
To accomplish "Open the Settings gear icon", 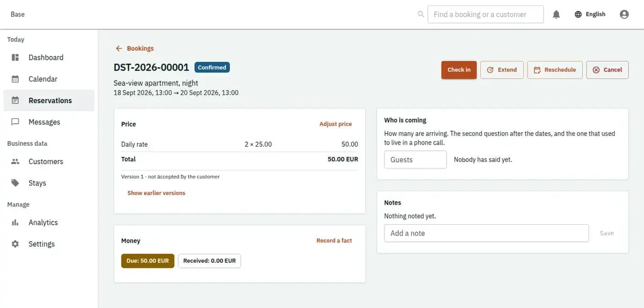I will tap(16, 244).
